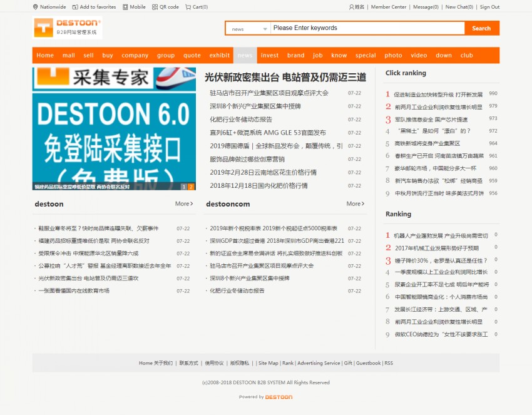Open the job navigation tab

pyautogui.click(x=317, y=55)
